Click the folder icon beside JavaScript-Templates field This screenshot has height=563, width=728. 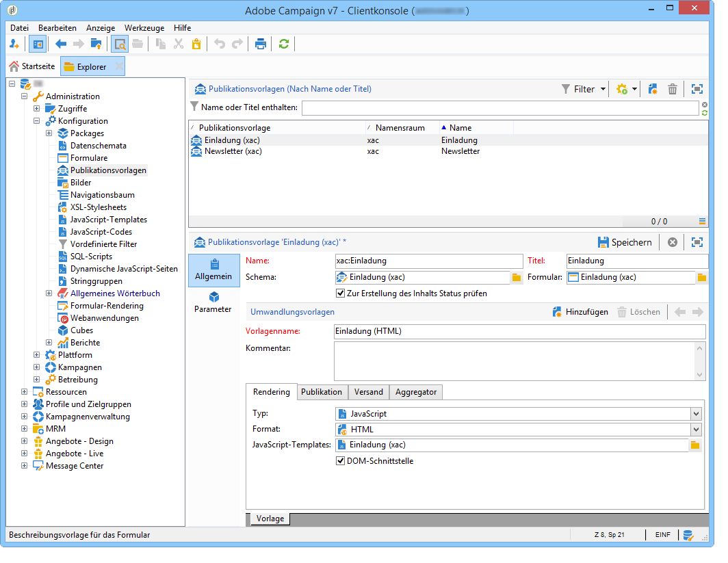point(695,445)
